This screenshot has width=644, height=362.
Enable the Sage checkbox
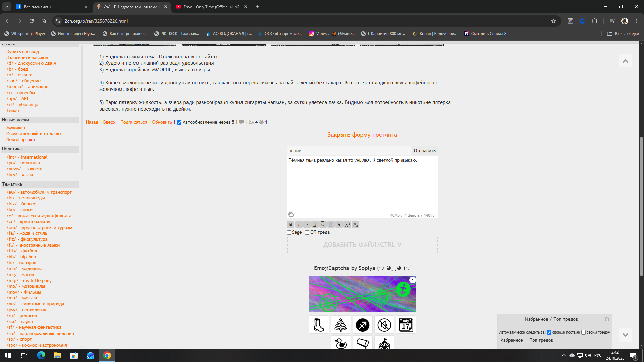point(289,232)
